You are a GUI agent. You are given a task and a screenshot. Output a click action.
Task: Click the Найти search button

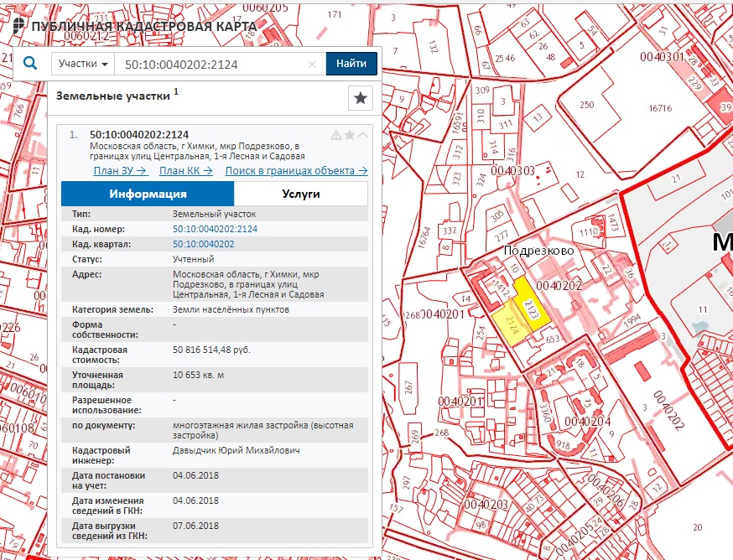(x=351, y=64)
